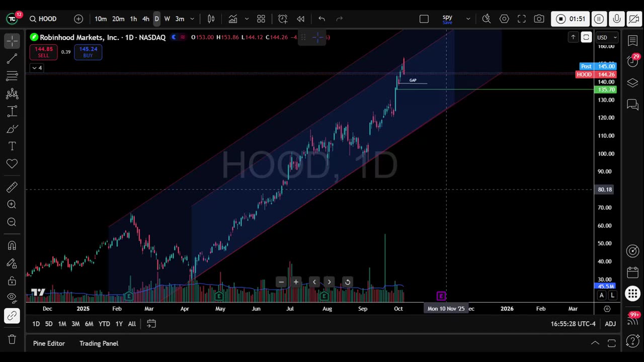Open the timezone 16:55:28 UTC-4 menu
Image resolution: width=644 pixels, height=362 pixels.
(x=573, y=324)
